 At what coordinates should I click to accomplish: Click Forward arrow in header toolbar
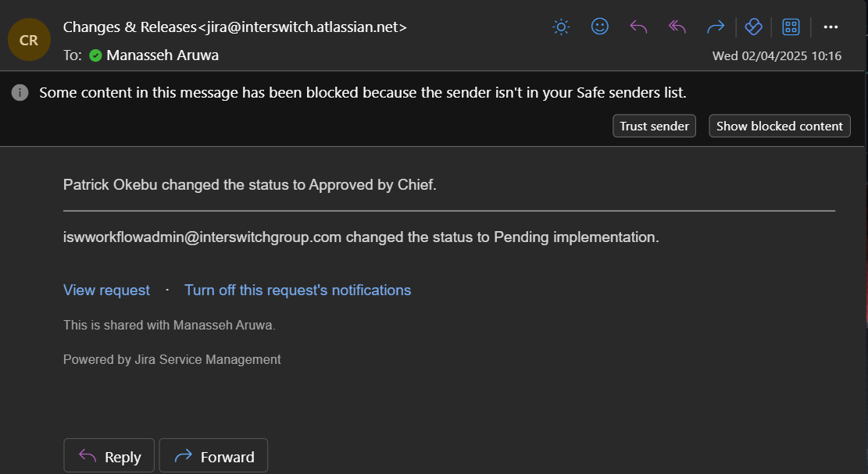click(x=715, y=27)
